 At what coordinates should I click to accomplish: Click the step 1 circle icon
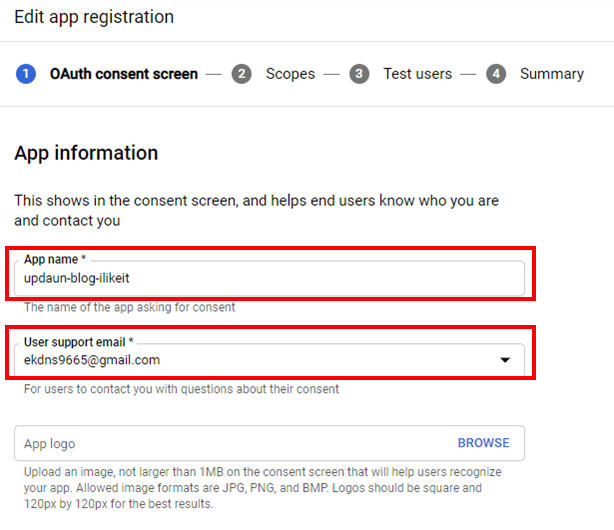pos(26,74)
